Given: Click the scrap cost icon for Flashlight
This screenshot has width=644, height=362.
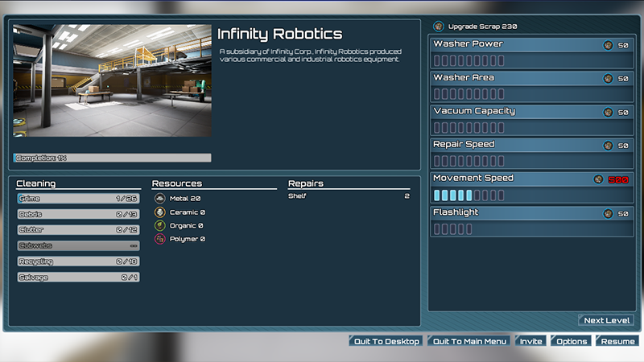Looking at the screenshot, I should [x=608, y=213].
